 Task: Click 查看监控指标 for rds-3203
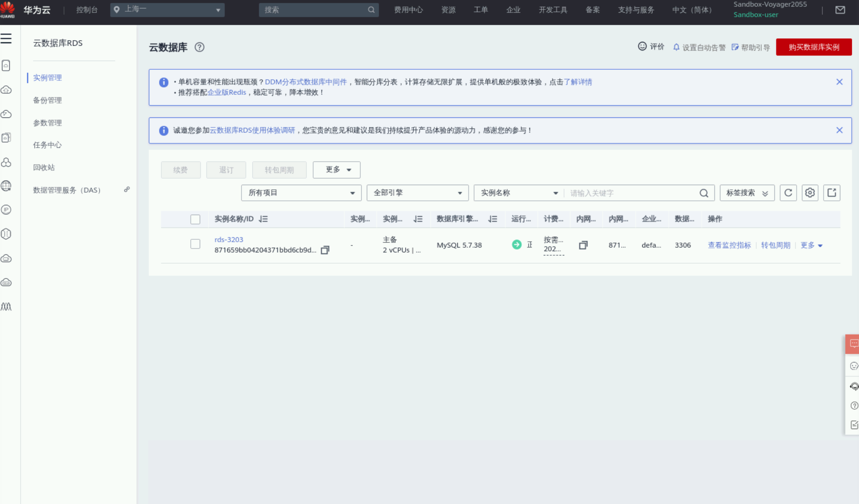pos(729,245)
